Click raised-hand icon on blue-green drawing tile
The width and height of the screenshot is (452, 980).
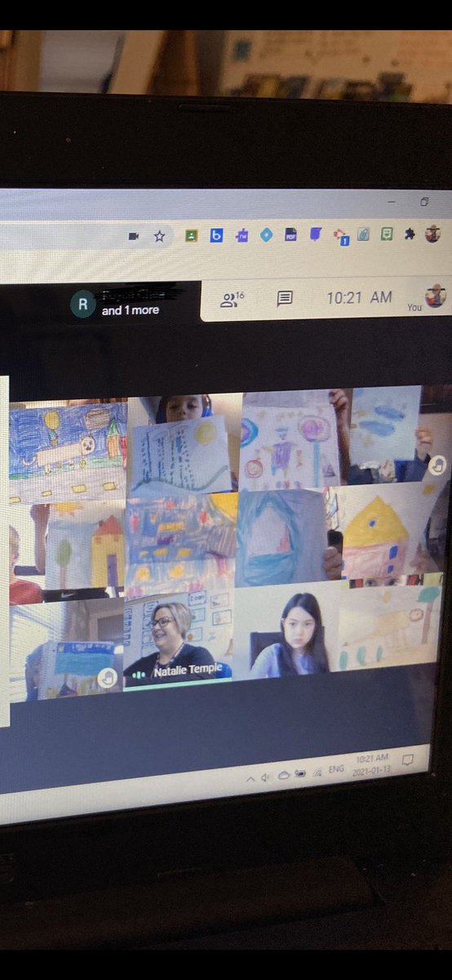coord(107,677)
